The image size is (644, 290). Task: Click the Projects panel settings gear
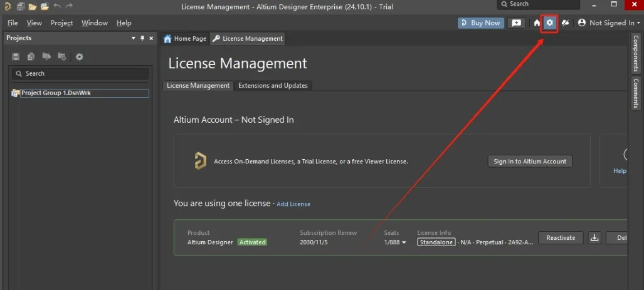click(x=80, y=57)
